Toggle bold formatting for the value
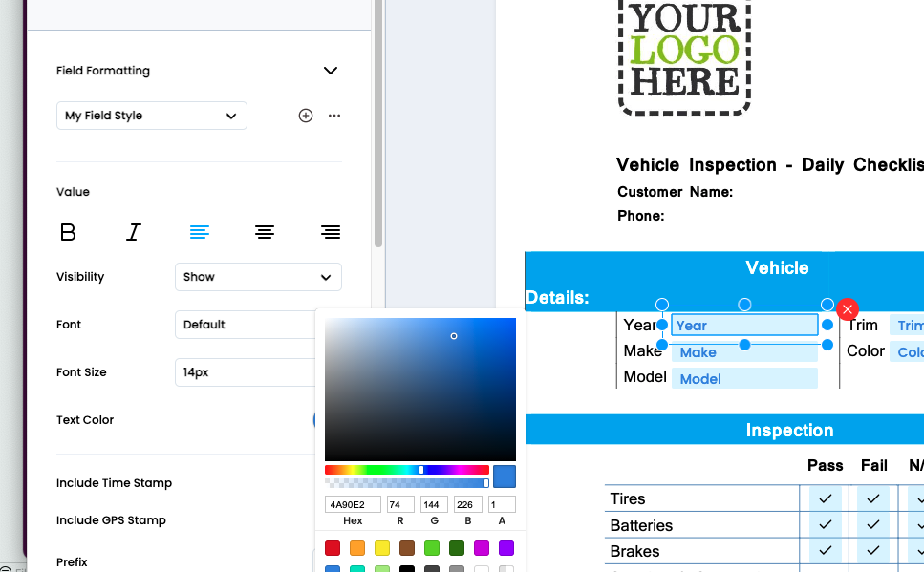The width and height of the screenshot is (924, 572). click(x=68, y=232)
